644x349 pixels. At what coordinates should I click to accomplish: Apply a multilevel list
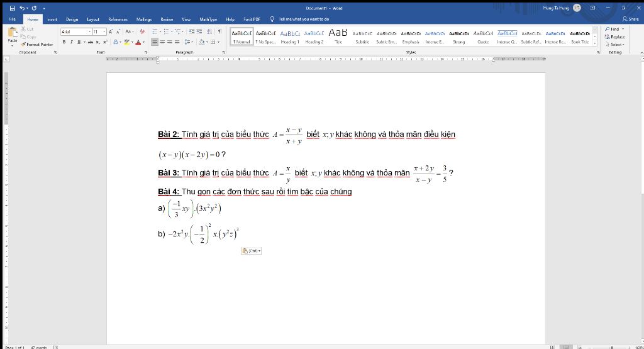click(x=178, y=31)
